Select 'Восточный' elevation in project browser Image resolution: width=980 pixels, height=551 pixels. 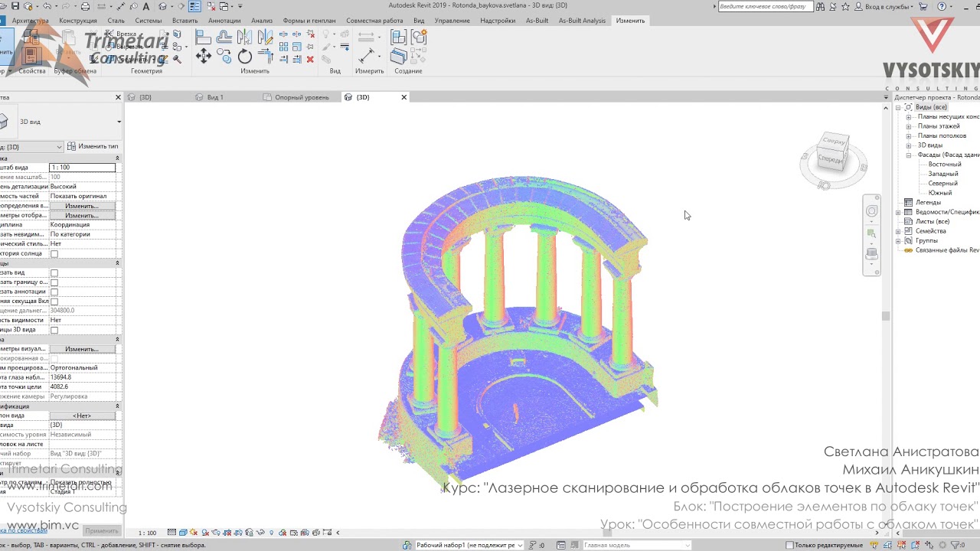pos(944,165)
